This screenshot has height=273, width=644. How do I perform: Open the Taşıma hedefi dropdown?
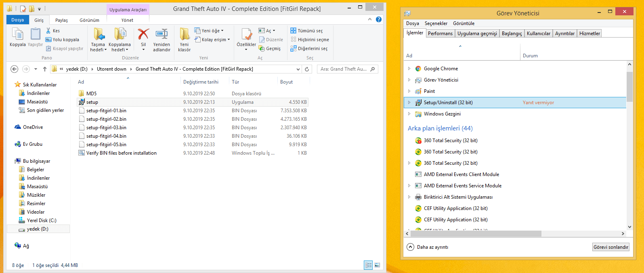[x=98, y=48]
